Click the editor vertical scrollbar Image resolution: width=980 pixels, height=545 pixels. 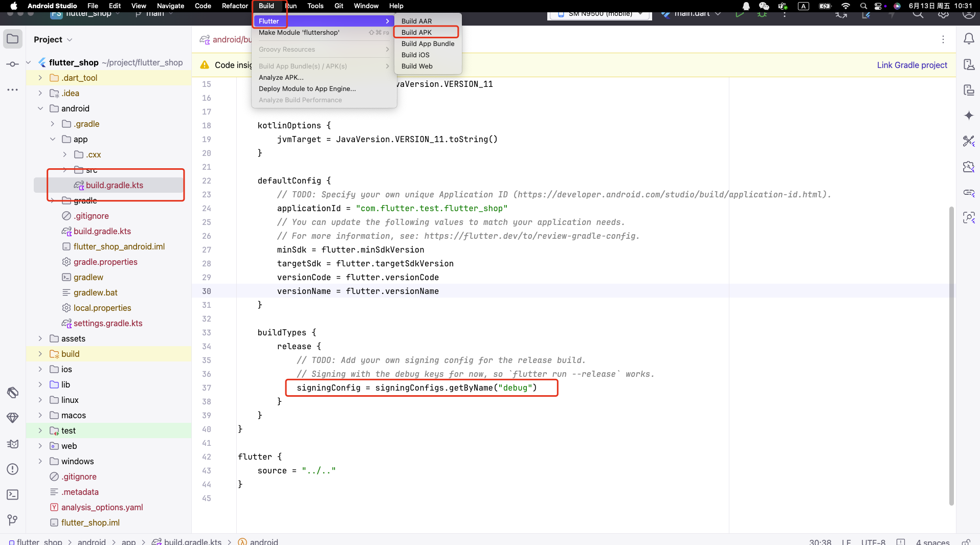coord(951,355)
